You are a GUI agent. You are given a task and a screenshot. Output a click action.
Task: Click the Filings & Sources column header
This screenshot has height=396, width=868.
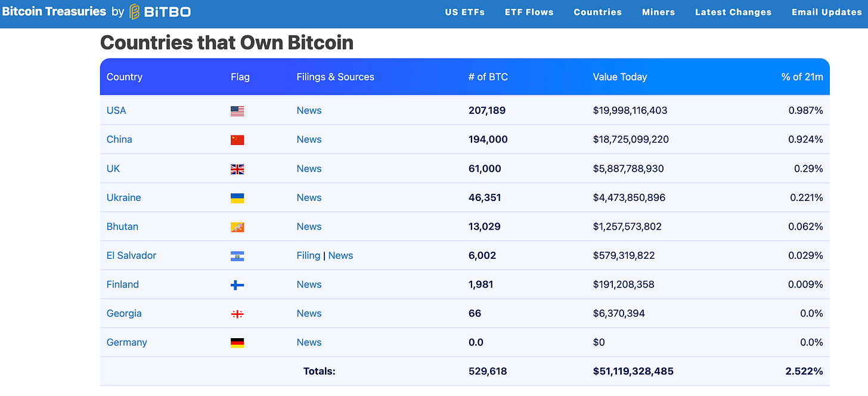pos(335,76)
